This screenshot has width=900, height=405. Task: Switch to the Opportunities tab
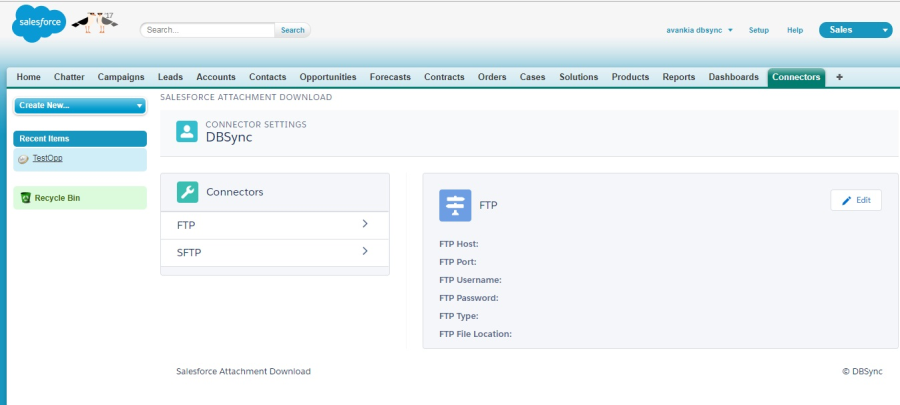[328, 77]
